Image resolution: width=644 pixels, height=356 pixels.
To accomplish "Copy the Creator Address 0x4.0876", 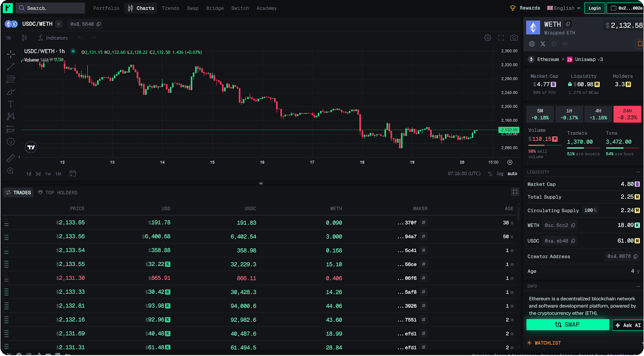I will [636, 256].
